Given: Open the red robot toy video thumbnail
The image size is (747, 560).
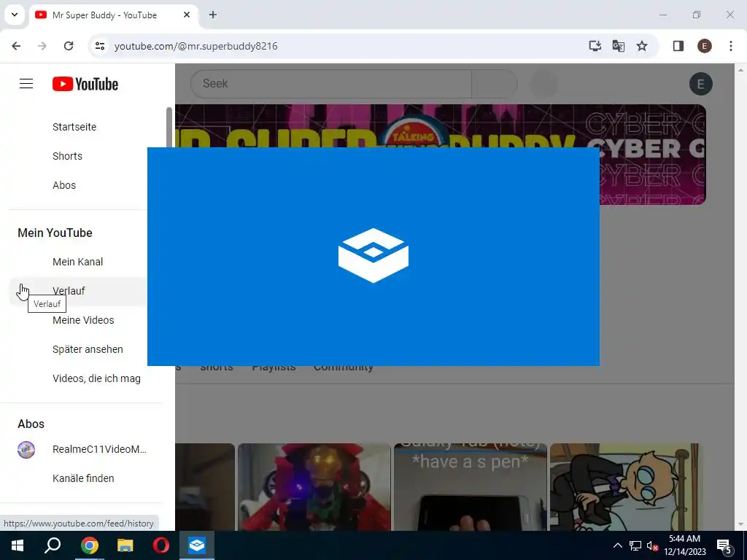Looking at the screenshot, I should coord(314,487).
